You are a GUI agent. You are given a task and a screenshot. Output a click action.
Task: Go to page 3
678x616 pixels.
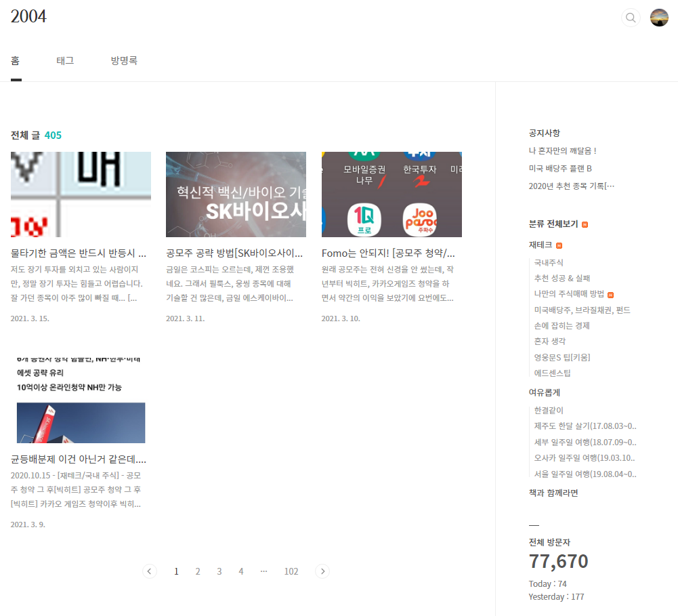219,571
